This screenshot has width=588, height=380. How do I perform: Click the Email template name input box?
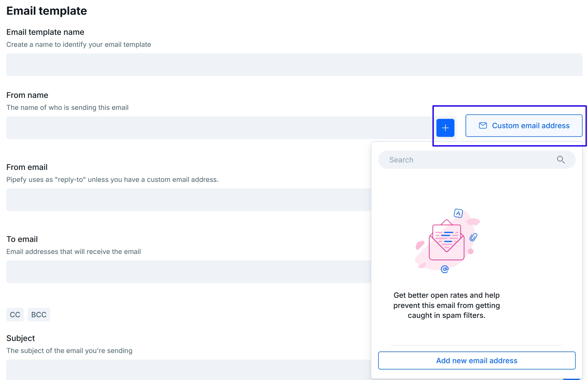click(294, 65)
